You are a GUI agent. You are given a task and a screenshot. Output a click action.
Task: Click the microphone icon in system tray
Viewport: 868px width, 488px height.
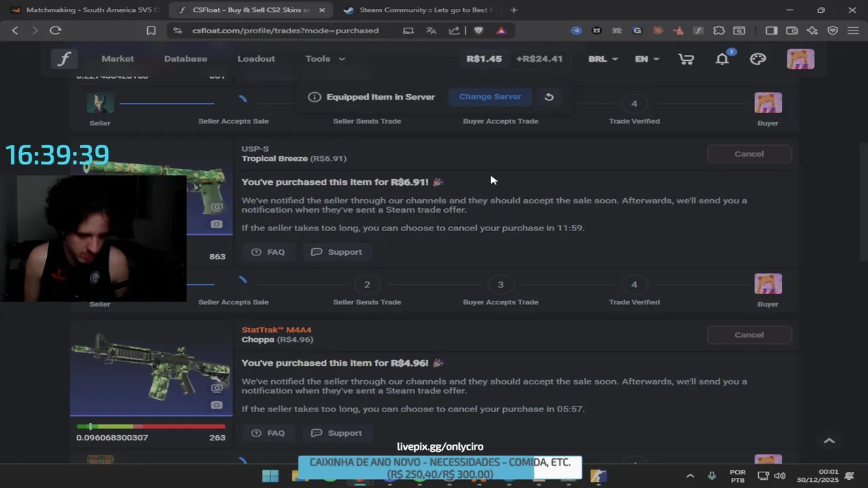tap(711, 476)
